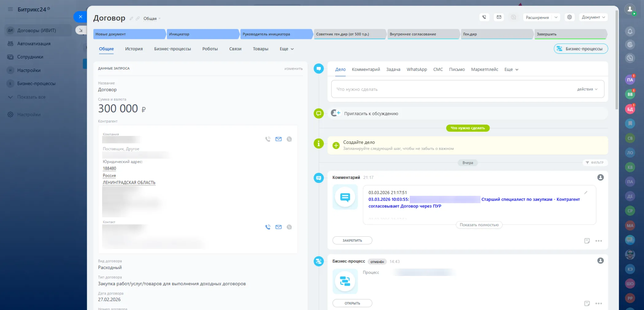
Task: Expand the Документ dropdown
Action: pyautogui.click(x=593, y=17)
